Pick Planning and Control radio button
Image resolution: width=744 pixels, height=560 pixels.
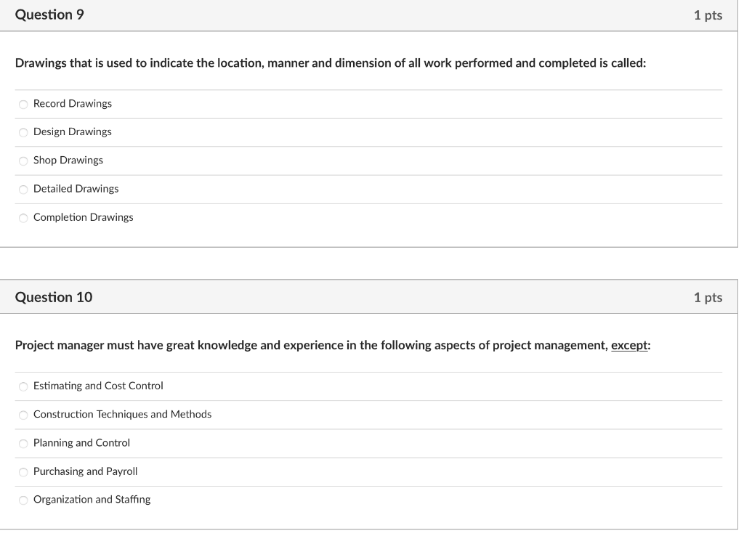pyautogui.click(x=23, y=443)
